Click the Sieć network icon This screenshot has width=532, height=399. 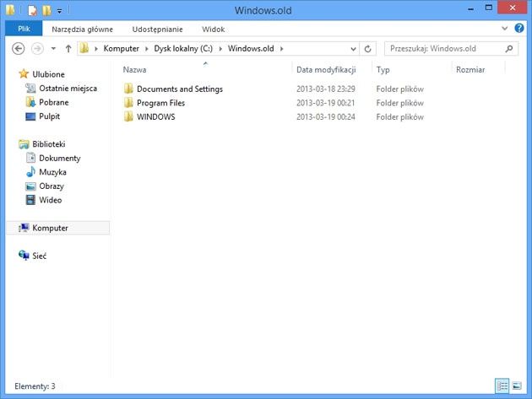(24, 256)
